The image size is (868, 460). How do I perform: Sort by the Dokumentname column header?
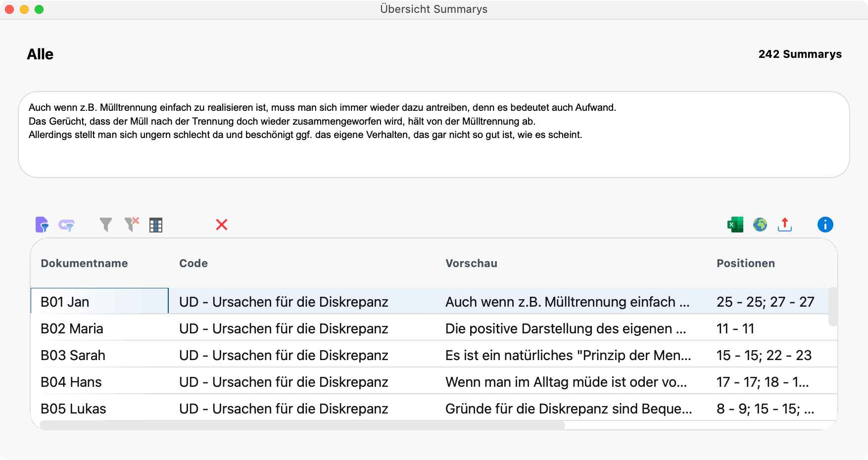(x=84, y=264)
